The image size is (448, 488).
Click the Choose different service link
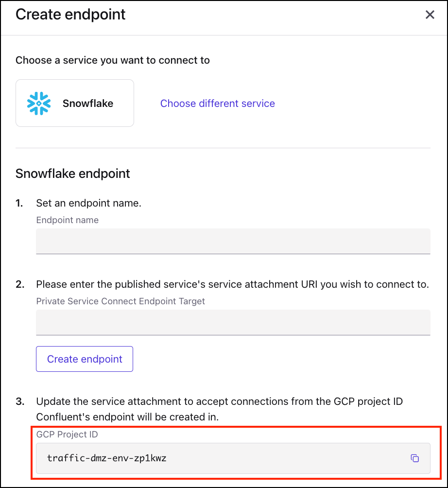click(x=217, y=104)
